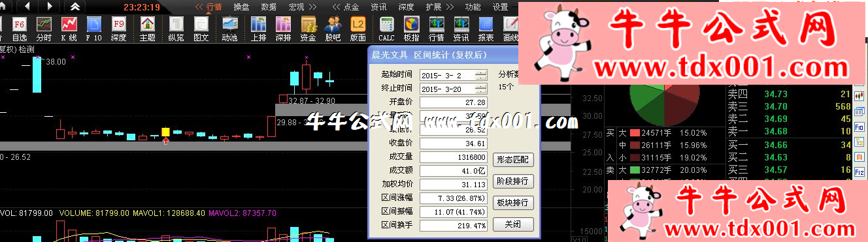Open the 深度 (F9) depth data icon

click(x=118, y=29)
